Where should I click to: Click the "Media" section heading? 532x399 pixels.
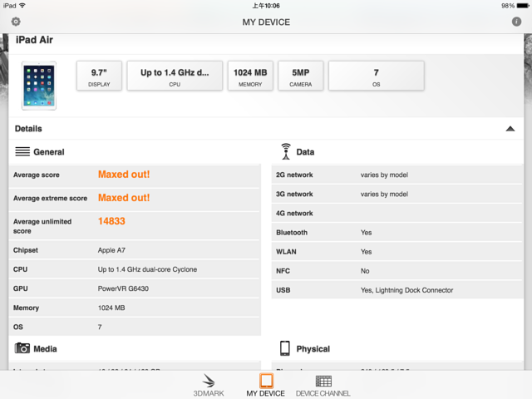point(45,349)
